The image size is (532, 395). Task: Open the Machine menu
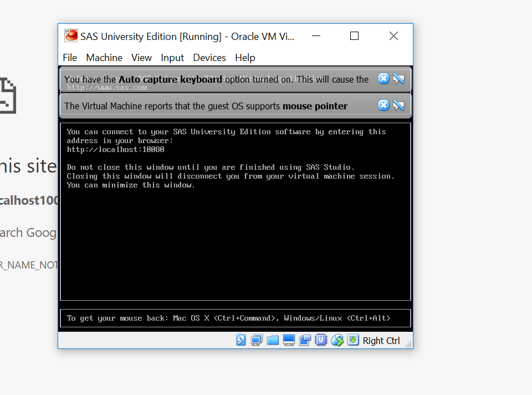(x=104, y=58)
